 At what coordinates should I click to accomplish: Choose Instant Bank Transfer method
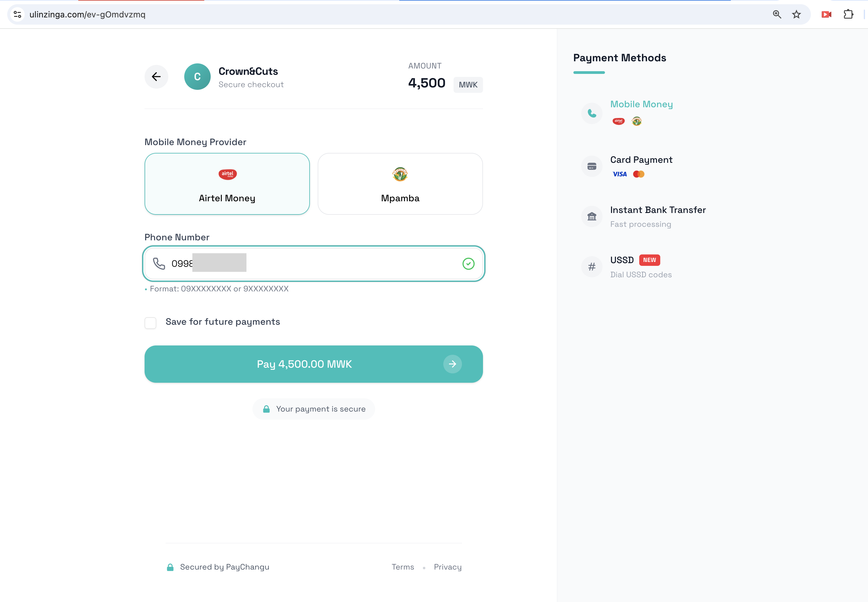pos(658,210)
